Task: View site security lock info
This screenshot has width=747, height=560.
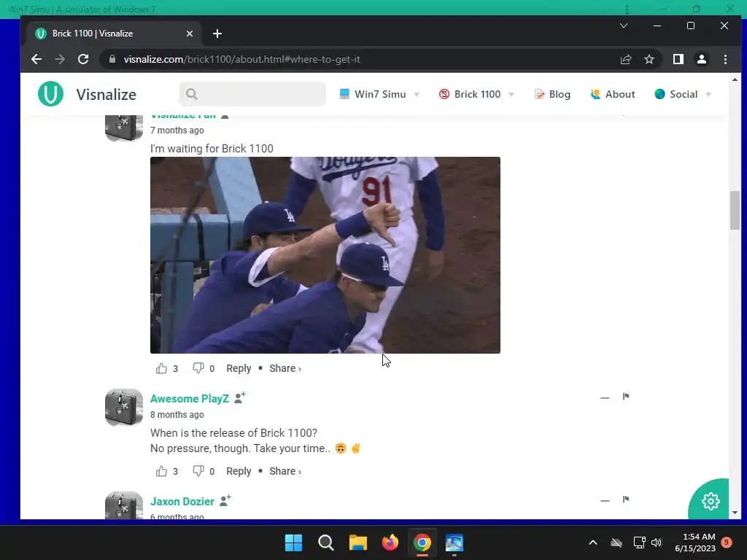Action: [x=112, y=59]
